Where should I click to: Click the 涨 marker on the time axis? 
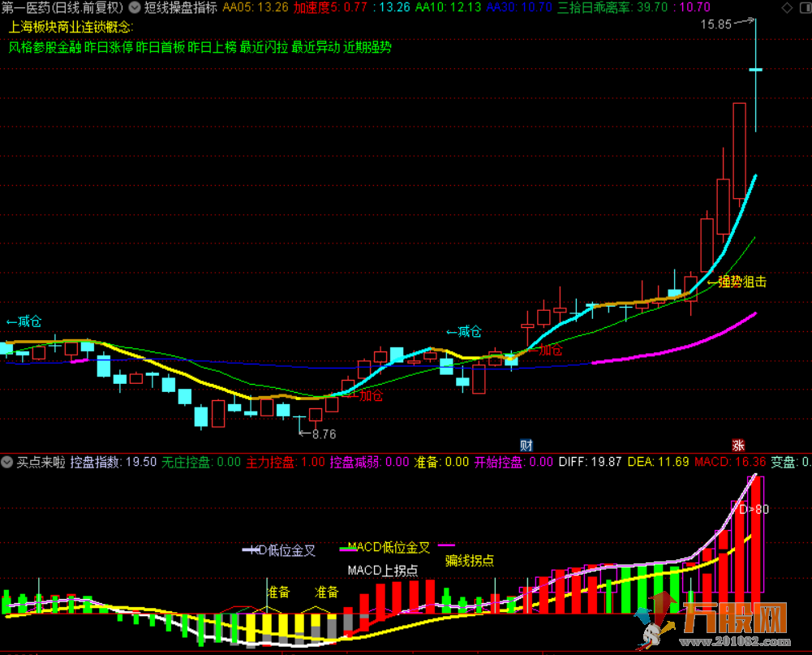[738, 445]
